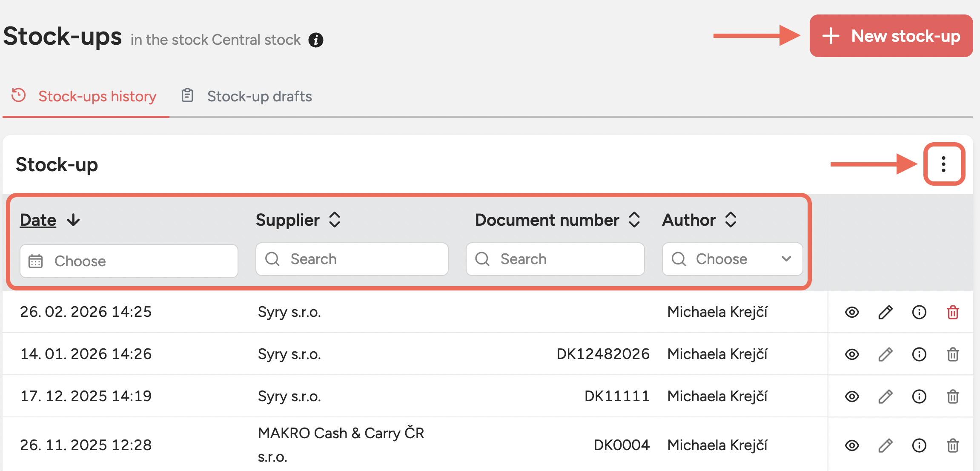View the DK12482026 stock-up via eye icon
Image resolution: width=980 pixels, height=471 pixels.
pyautogui.click(x=852, y=354)
